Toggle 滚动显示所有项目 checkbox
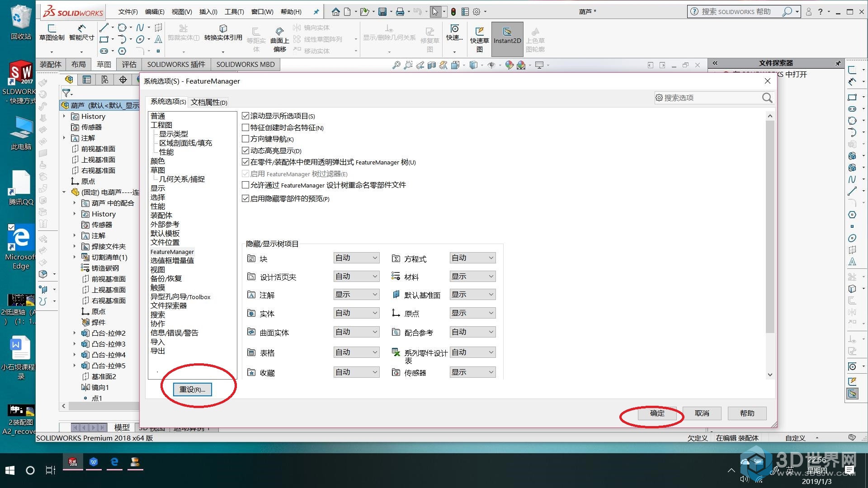 pos(245,116)
